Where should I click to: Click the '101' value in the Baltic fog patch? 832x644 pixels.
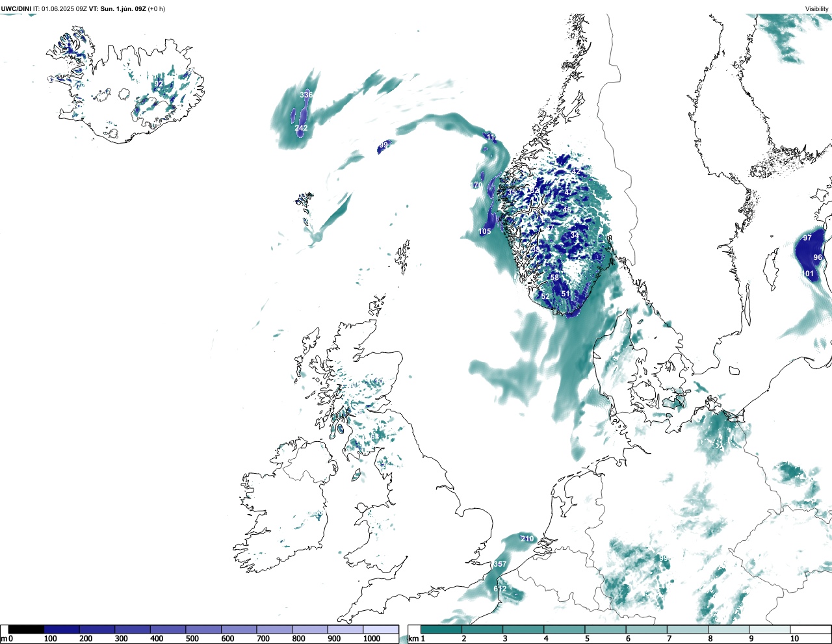point(807,274)
